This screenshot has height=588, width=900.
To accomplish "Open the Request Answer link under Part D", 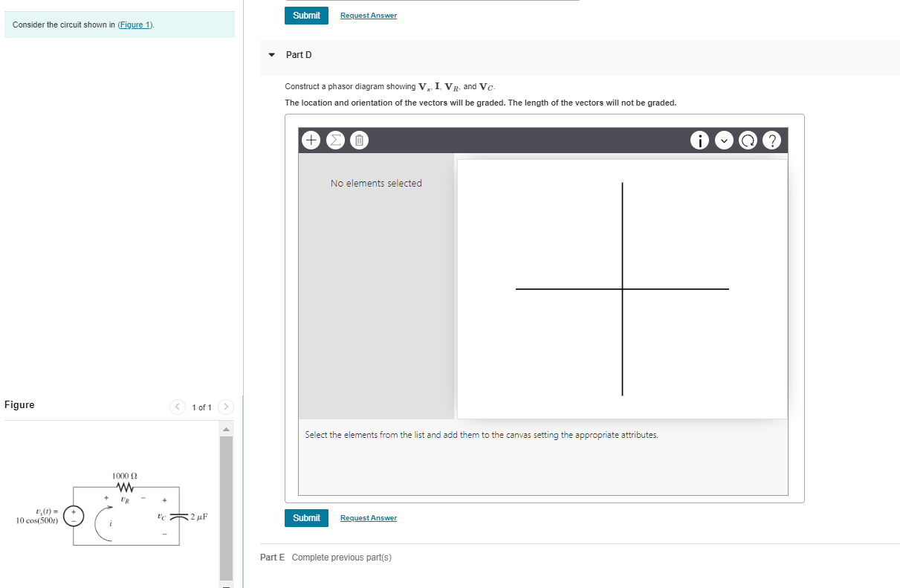I will point(368,517).
